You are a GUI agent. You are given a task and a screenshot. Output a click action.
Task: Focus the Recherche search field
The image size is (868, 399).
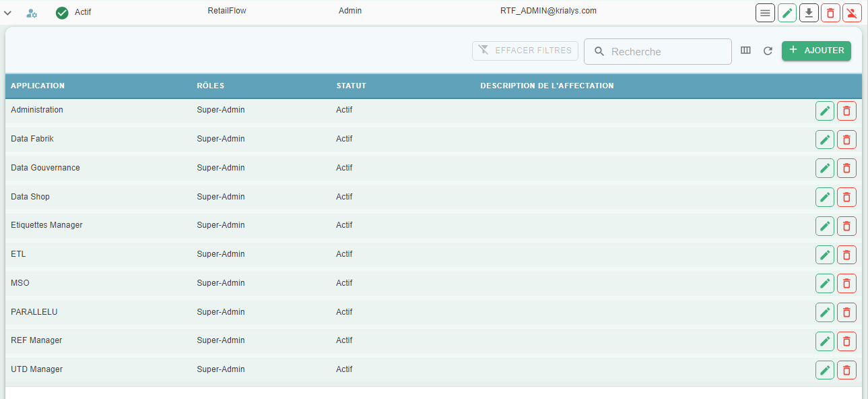point(658,51)
